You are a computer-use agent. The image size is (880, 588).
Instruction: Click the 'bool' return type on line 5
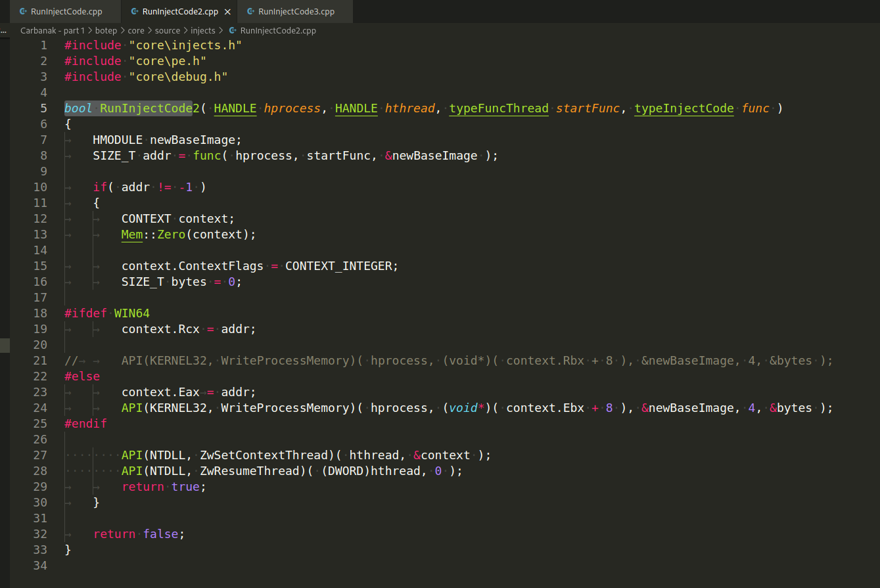click(x=78, y=108)
